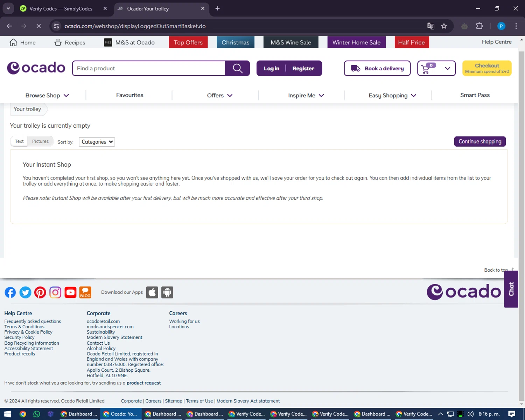The height and width of the screenshot is (420, 525).
Task: Open the Christmas tab
Action: 236,42
